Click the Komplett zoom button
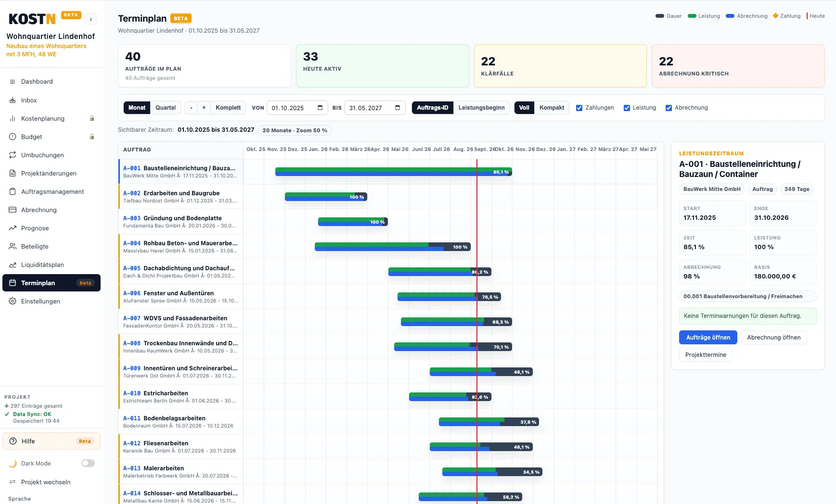 [228, 108]
